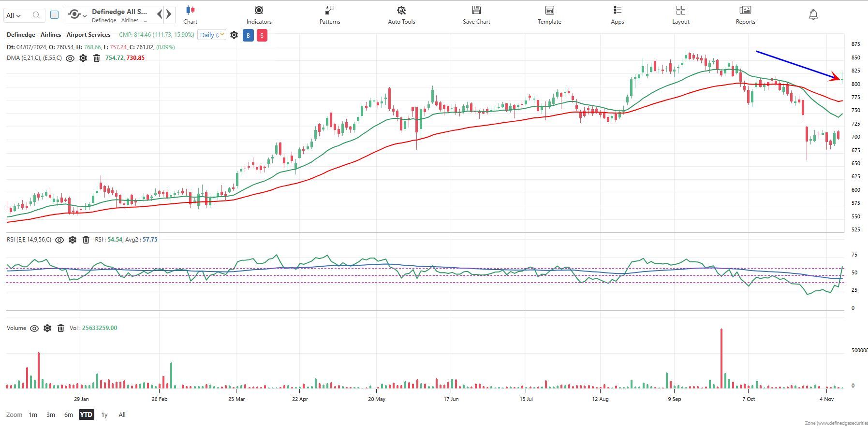Click the 29 Jan date axis label
The image size is (868, 429).
pos(81,399)
